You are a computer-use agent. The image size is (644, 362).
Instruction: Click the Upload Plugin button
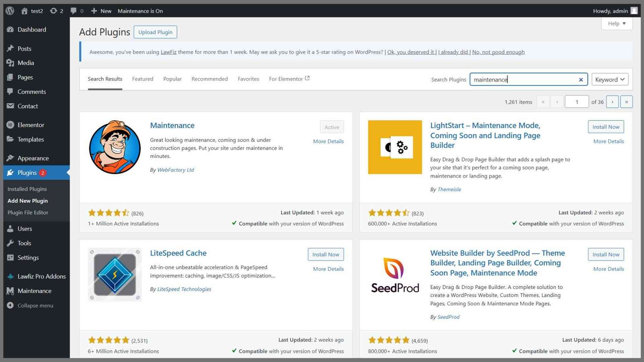tap(155, 32)
